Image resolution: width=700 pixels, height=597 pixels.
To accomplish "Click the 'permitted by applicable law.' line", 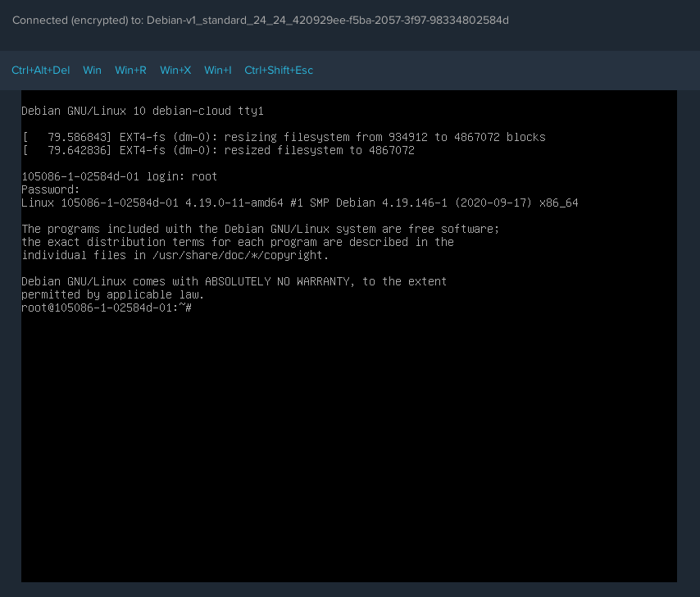I will [112, 294].
